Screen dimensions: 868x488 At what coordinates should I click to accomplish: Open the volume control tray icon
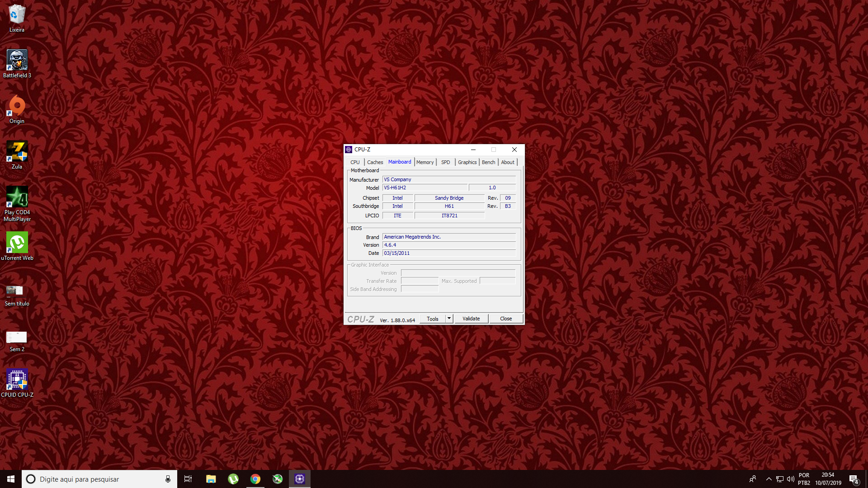click(791, 479)
